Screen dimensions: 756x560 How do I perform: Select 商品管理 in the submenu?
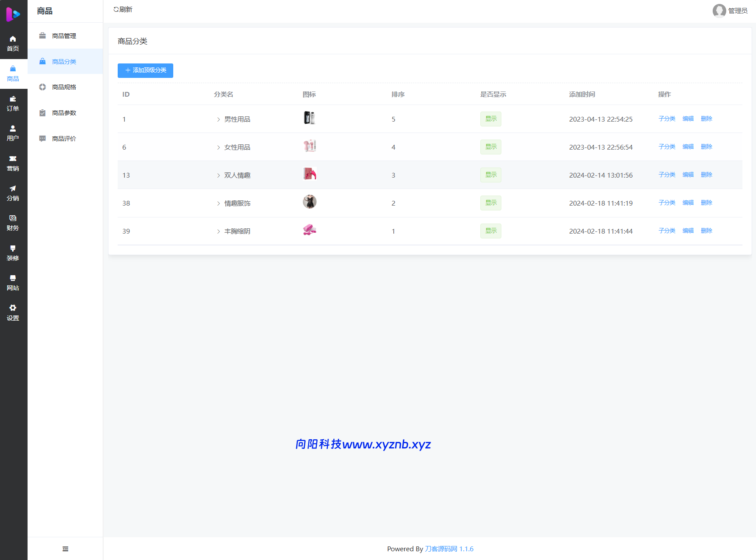64,36
